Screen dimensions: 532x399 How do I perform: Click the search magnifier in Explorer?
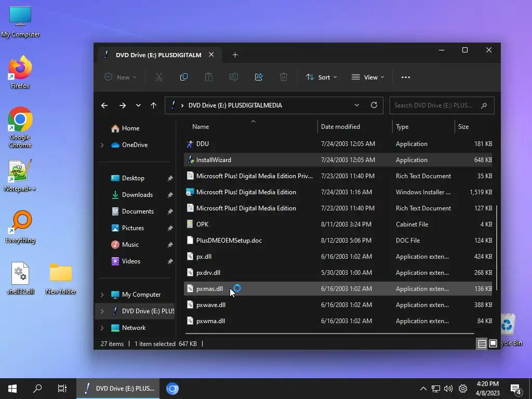point(484,105)
